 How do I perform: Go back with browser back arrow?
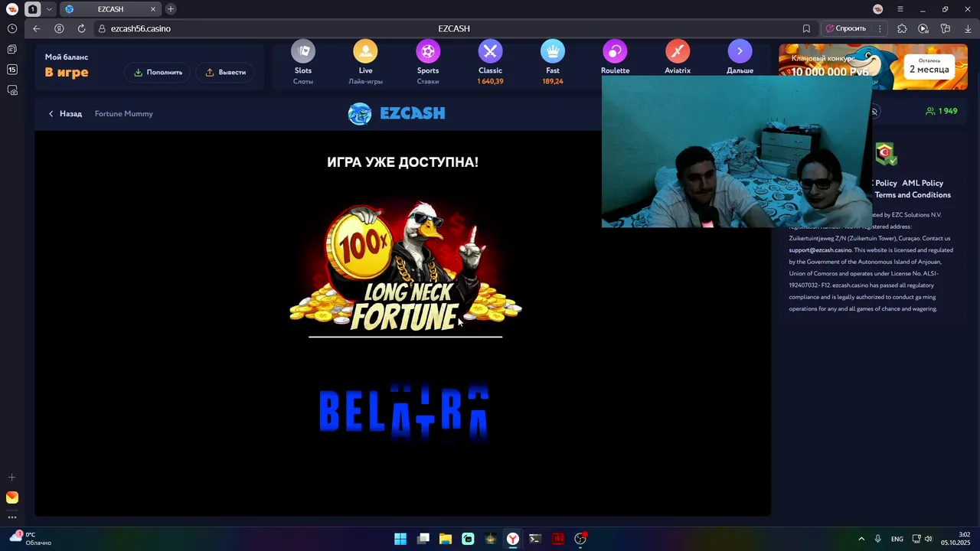[x=37, y=28]
